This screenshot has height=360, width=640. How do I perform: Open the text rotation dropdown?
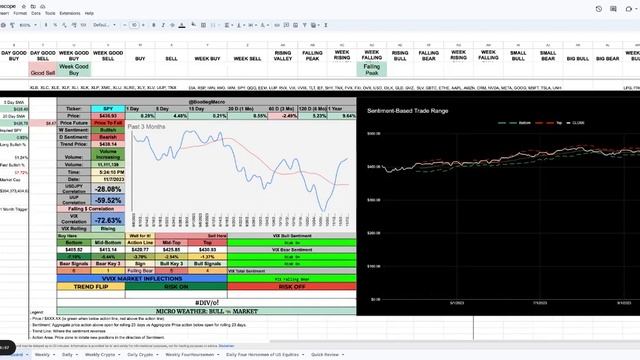coord(264,25)
